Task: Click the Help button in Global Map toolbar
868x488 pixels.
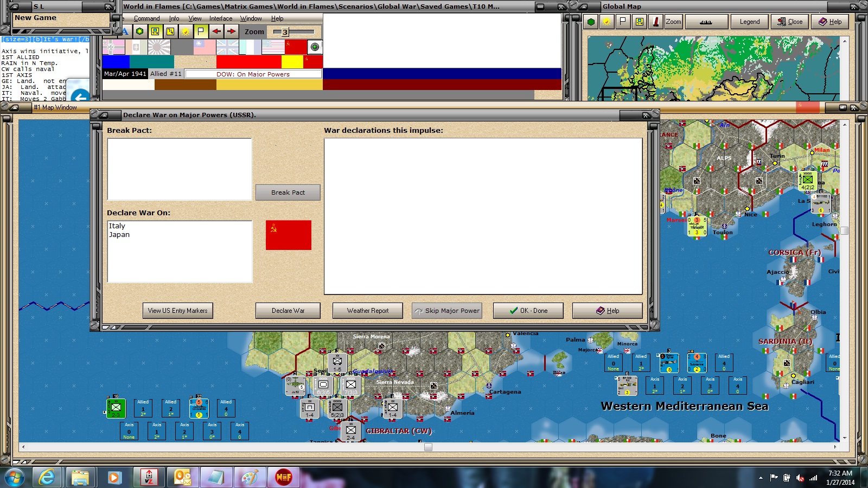Action: click(830, 22)
